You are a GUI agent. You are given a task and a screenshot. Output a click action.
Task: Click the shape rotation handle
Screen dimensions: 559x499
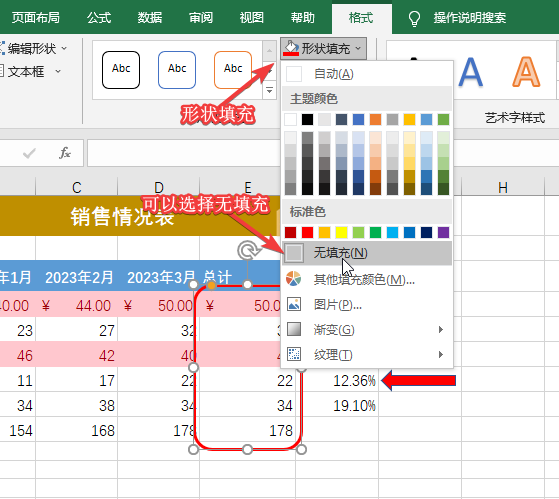(247, 251)
